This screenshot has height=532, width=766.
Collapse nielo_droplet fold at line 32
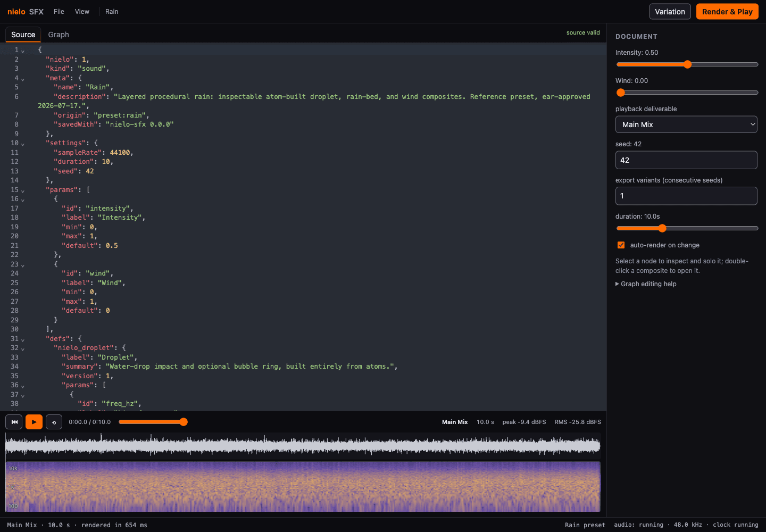(23, 348)
